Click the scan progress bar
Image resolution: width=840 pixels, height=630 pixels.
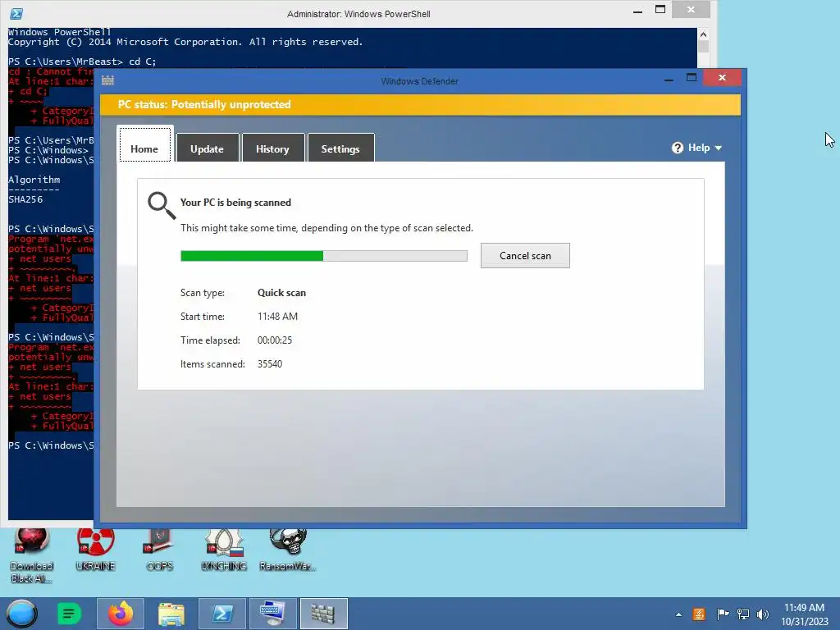[x=323, y=256]
